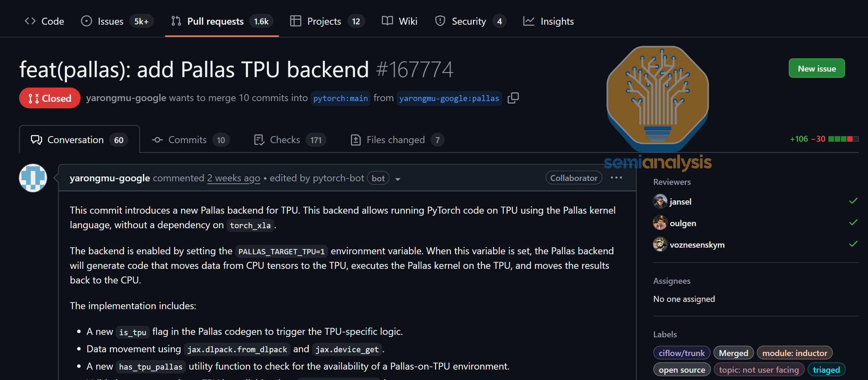Click voznesenskym's reviewer avatar
This screenshot has width=868, height=380.
[660, 245]
